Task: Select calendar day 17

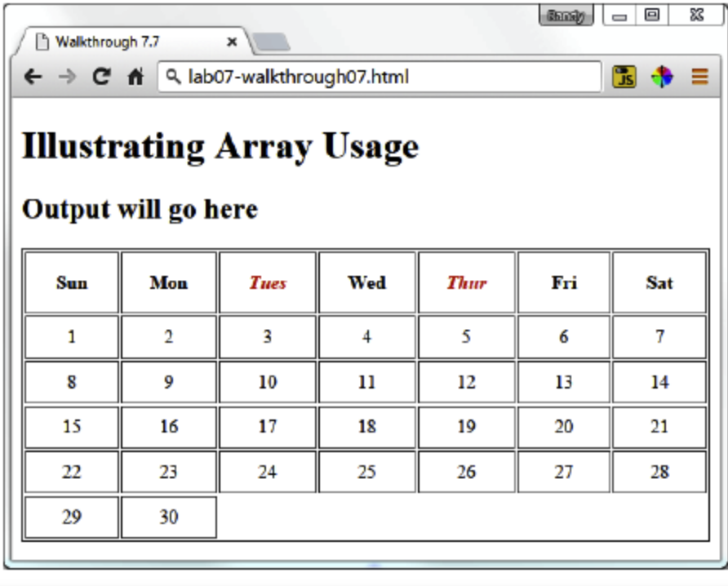Action: pos(268,427)
